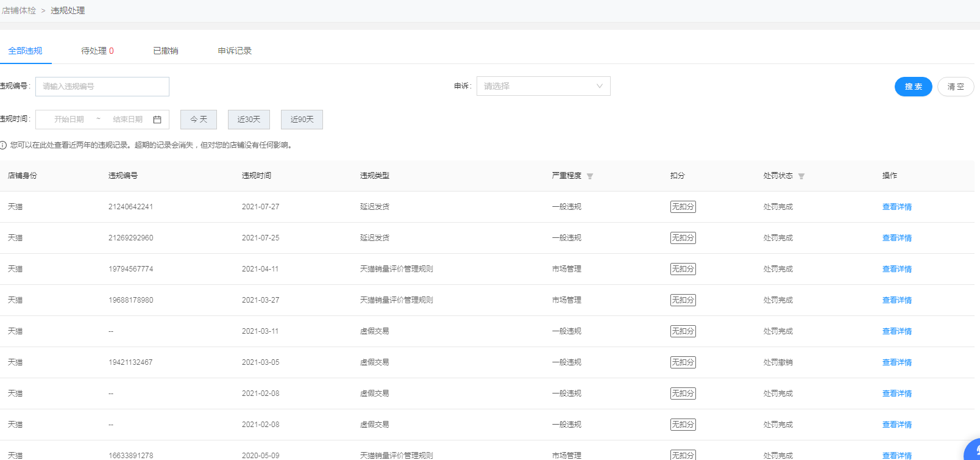
Task: Switch to 待处理 tab
Action: pyautogui.click(x=98, y=51)
